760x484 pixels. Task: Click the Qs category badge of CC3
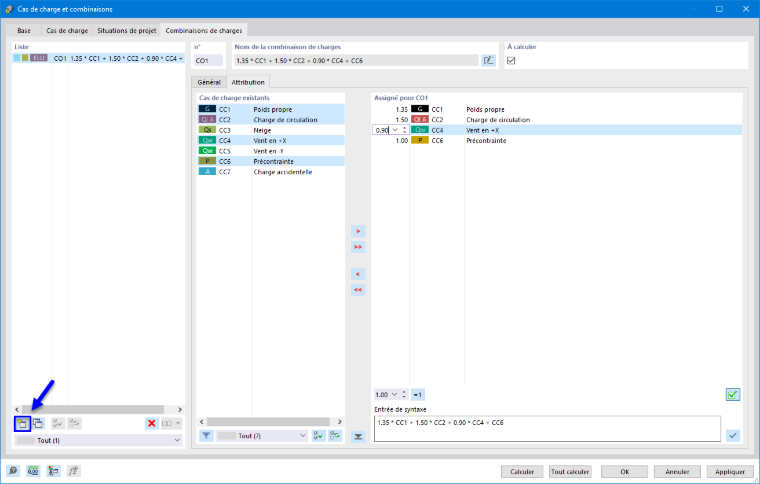[207, 130]
